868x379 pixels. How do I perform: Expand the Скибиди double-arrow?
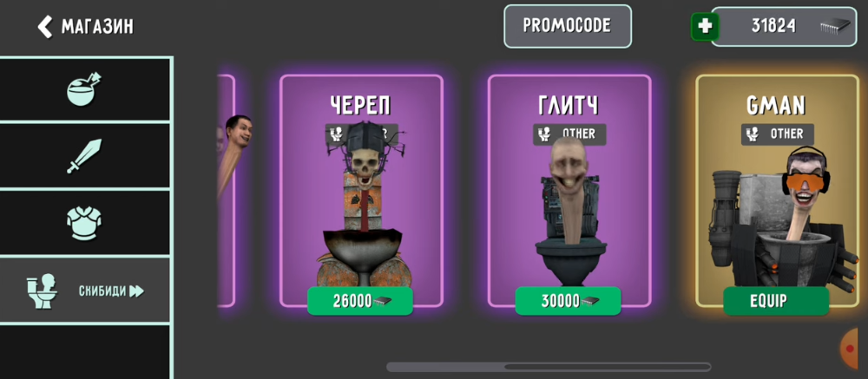click(137, 291)
